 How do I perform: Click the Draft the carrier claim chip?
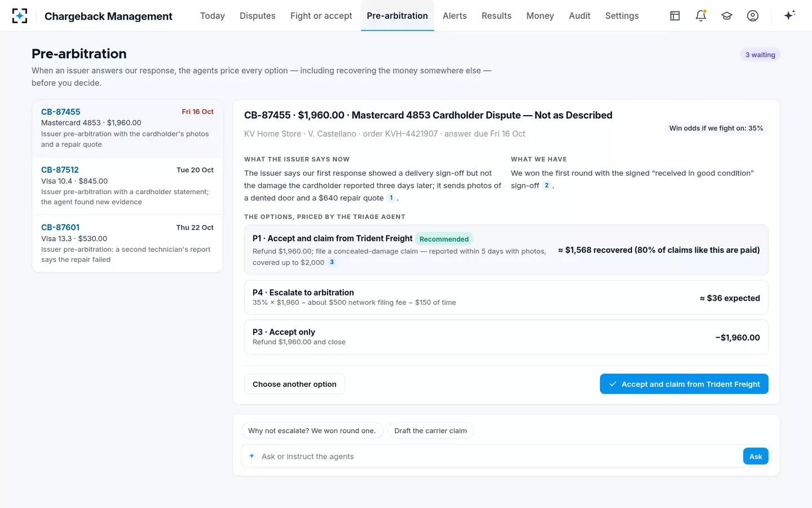coord(431,431)
